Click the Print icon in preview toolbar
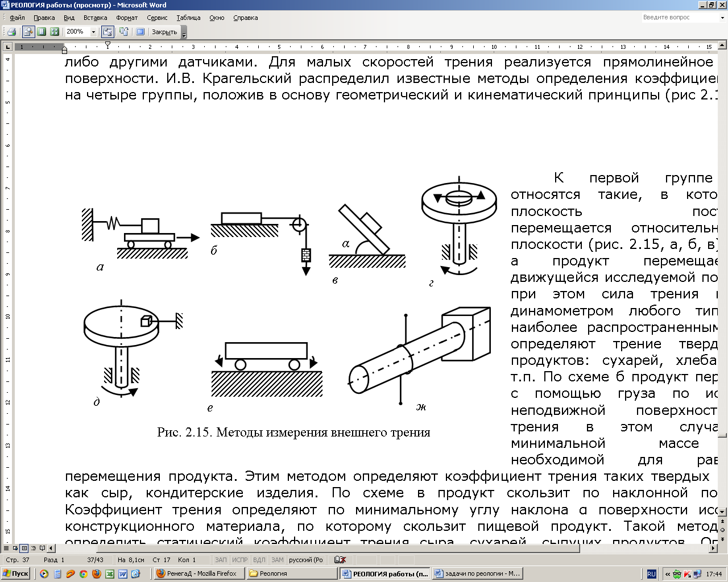Screen dimensions: 728x582 click(x=11, y=32)
